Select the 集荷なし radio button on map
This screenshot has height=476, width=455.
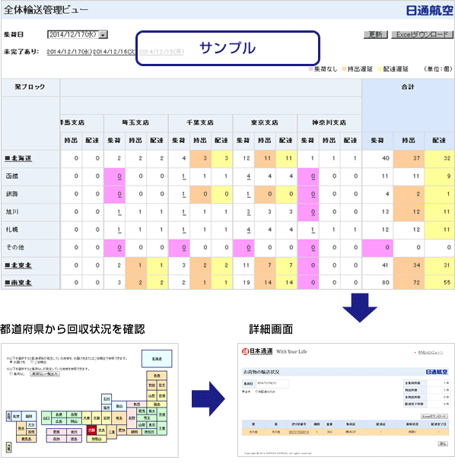point(11,373)
